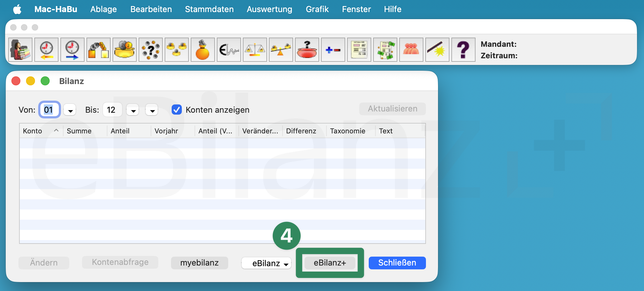The height and width of the screenshot is (291, 644).
Task: Sort by the Konto column header
Action: point(41,131)
